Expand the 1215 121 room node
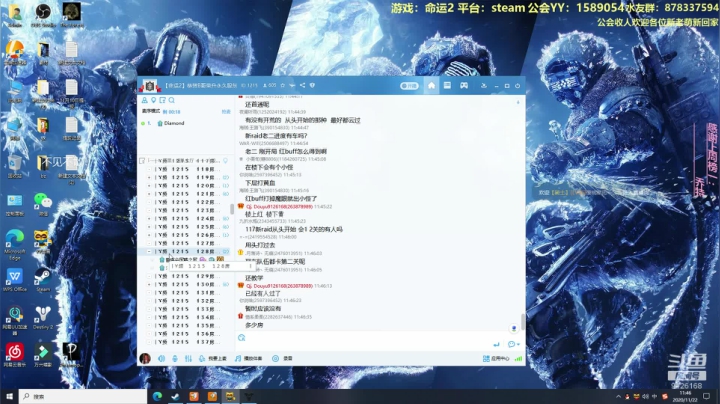Viewport: 720px width, 404px height. (x=149, y=194)
